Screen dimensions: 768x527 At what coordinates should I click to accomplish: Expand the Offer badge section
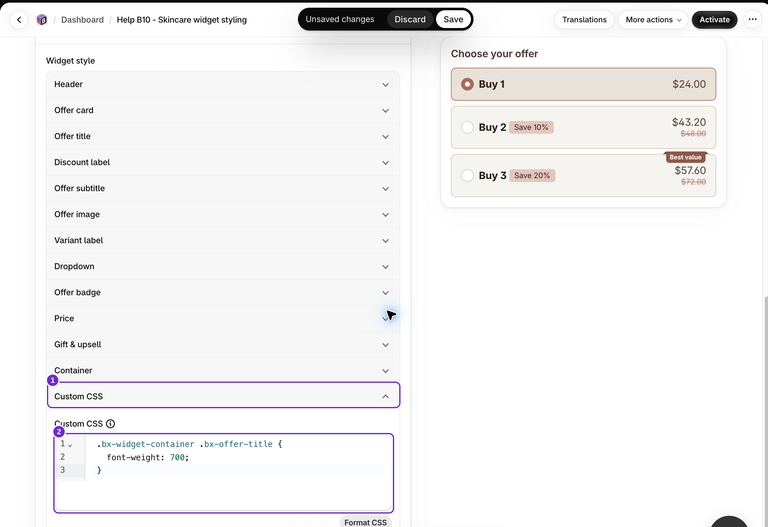pyautogui.click(x=223, y=292)
